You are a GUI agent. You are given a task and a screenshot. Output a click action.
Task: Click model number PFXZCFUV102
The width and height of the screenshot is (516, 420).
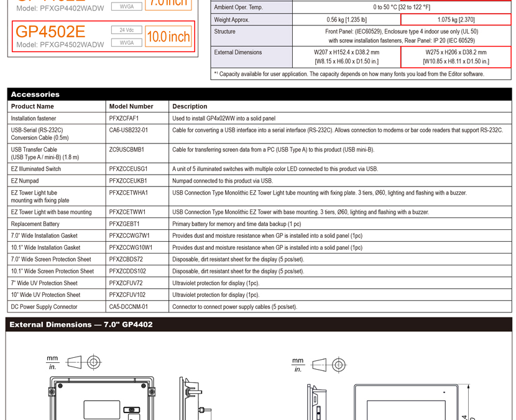click(x=127, y=295)
